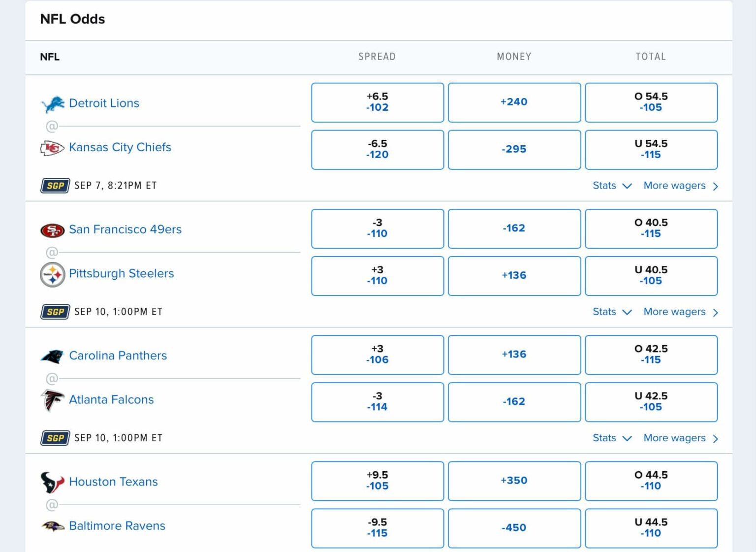Select Lions spread +6.5 at -102

pyautogui.click(x=378, y=102)
